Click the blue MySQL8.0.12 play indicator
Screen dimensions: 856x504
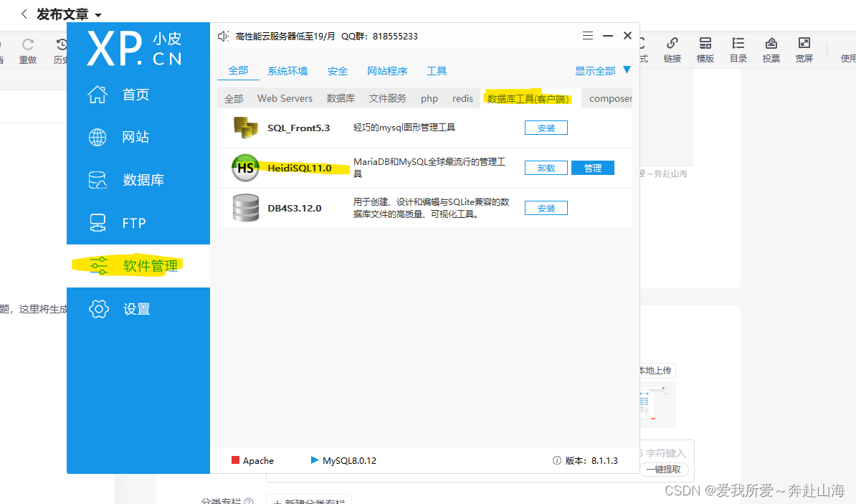315,460
